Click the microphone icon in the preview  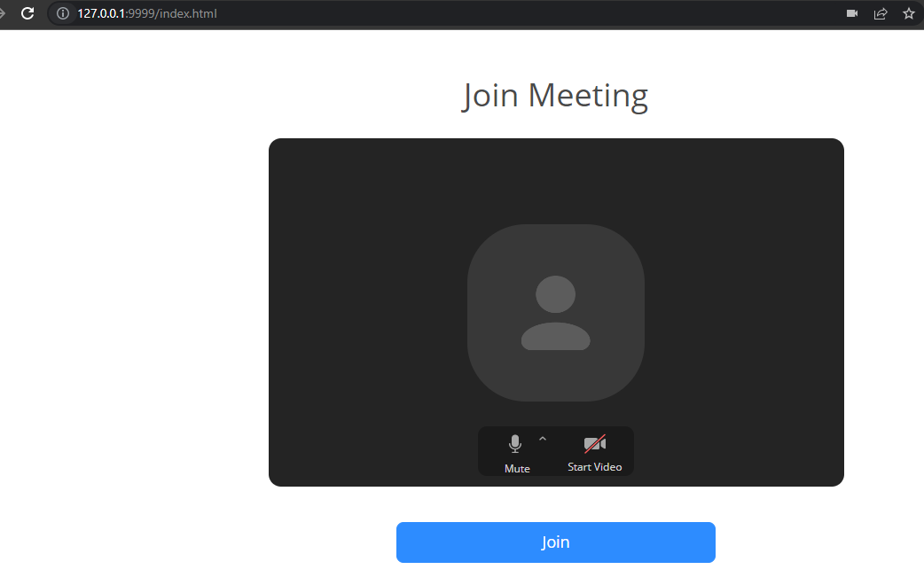pos(515,443)
